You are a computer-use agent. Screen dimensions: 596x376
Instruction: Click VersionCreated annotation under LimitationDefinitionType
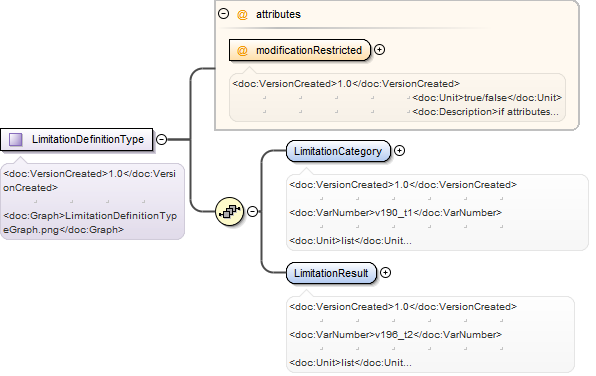pos(89,181)
